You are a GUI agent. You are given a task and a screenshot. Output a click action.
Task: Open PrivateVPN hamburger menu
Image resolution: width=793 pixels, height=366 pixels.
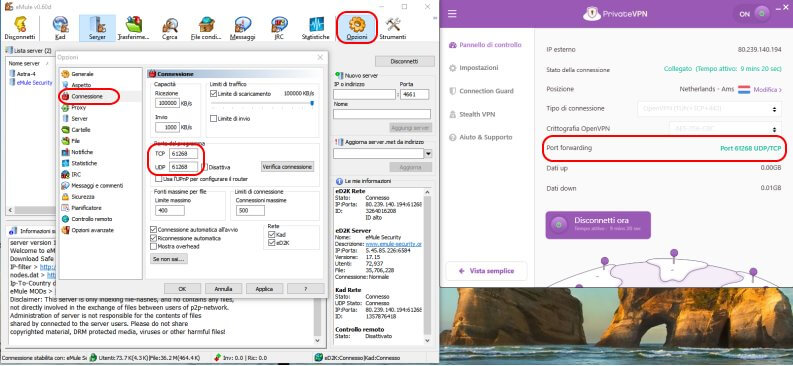click(452, 14)
